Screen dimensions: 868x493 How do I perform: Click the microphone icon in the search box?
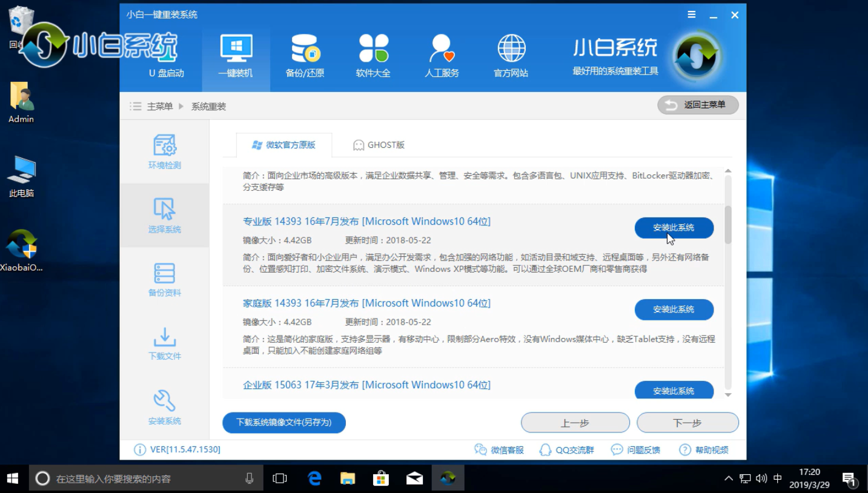point(249,478)
